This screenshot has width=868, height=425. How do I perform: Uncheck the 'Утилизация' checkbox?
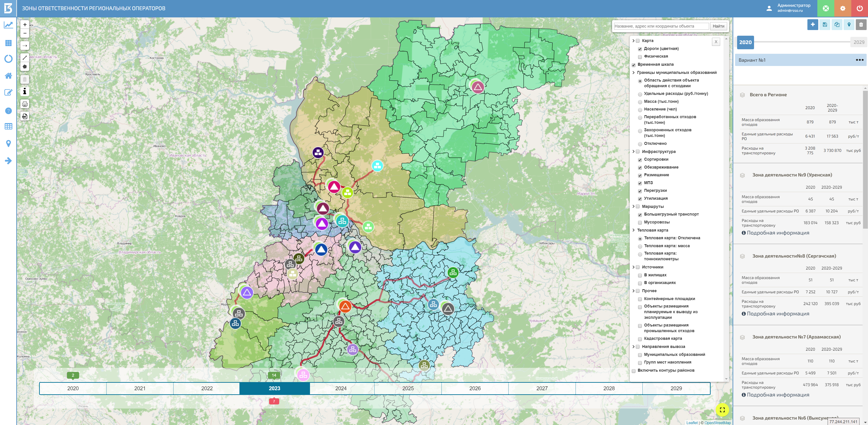640,199
